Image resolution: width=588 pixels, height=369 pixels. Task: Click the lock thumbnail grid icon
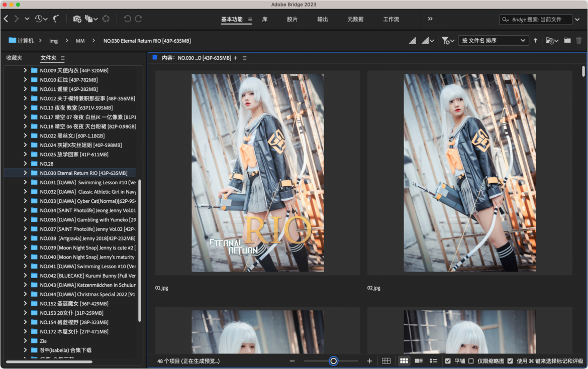pos(386,361)
